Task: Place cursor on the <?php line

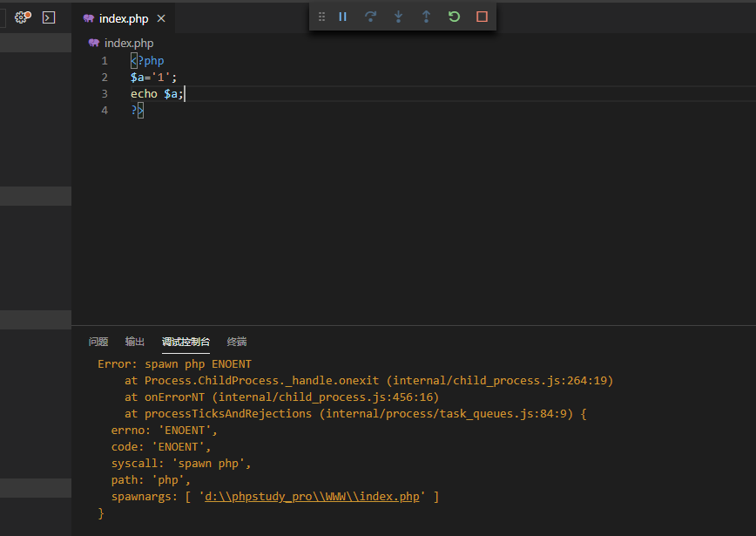Action: 147,61
